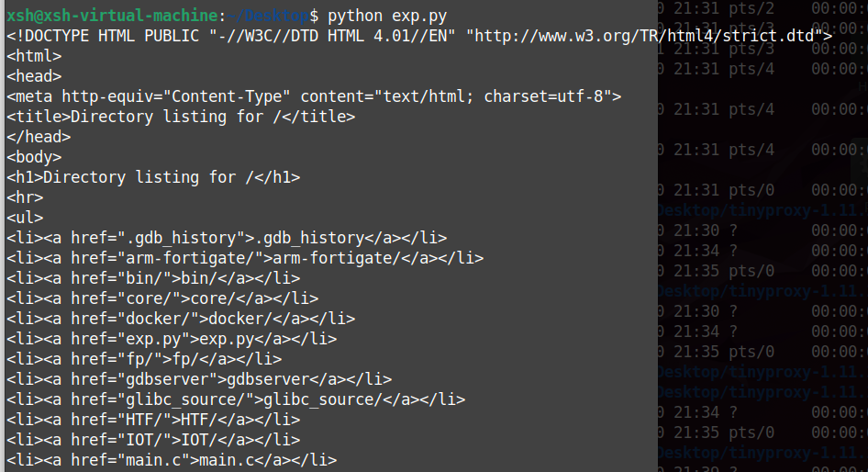Click the exp.py href list entry
This screenshot has height=472, width=868.
pyautogui.click(x=172, y=339)
